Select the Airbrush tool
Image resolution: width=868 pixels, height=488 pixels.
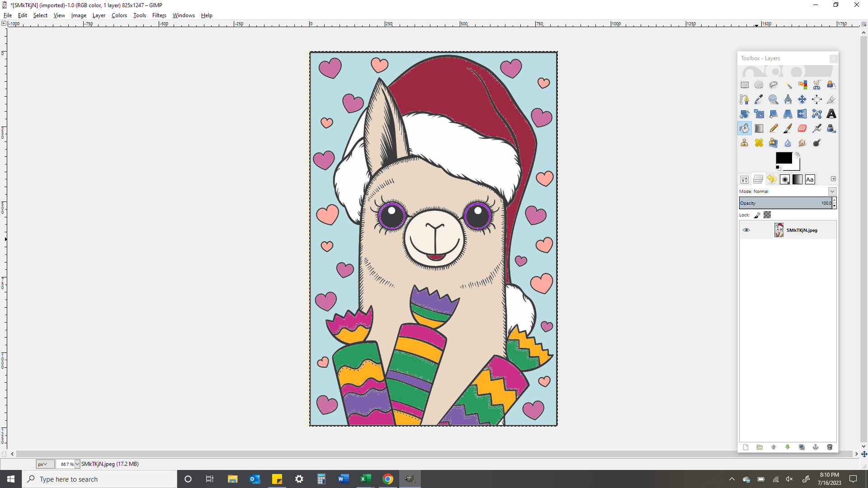click(817, 128)
